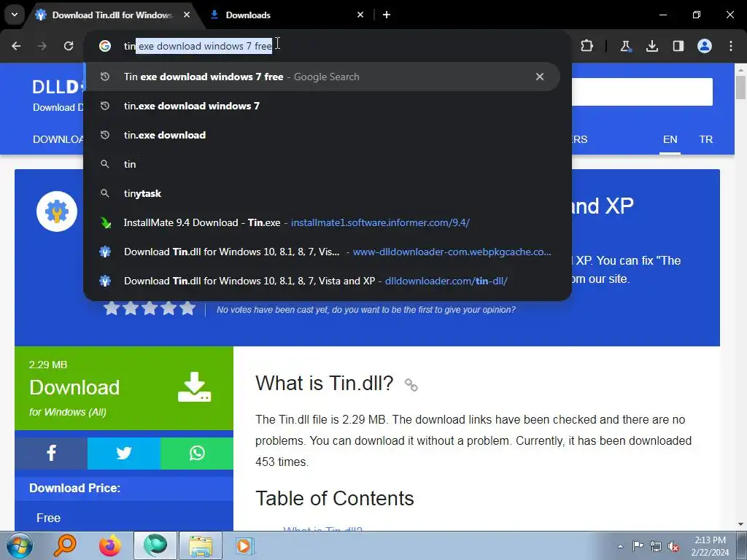Toggle the side panel icon
747x560 pixels.
click(678, 46)
